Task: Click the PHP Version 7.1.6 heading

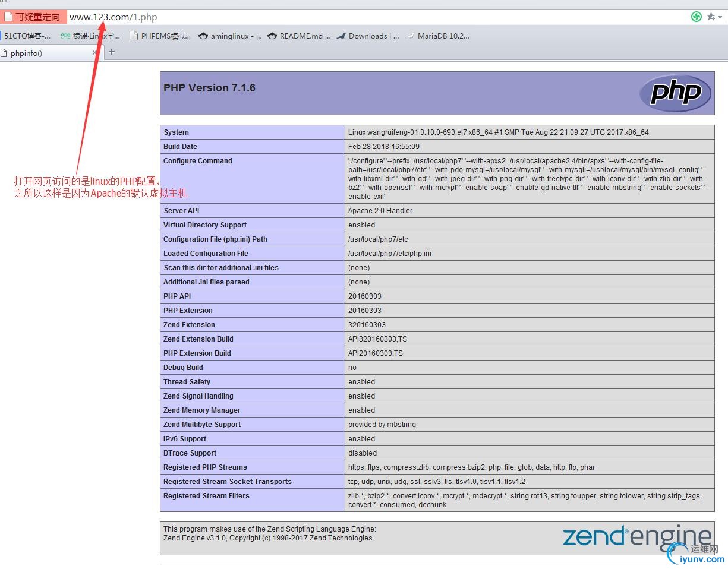Action: tap(209, 88)
